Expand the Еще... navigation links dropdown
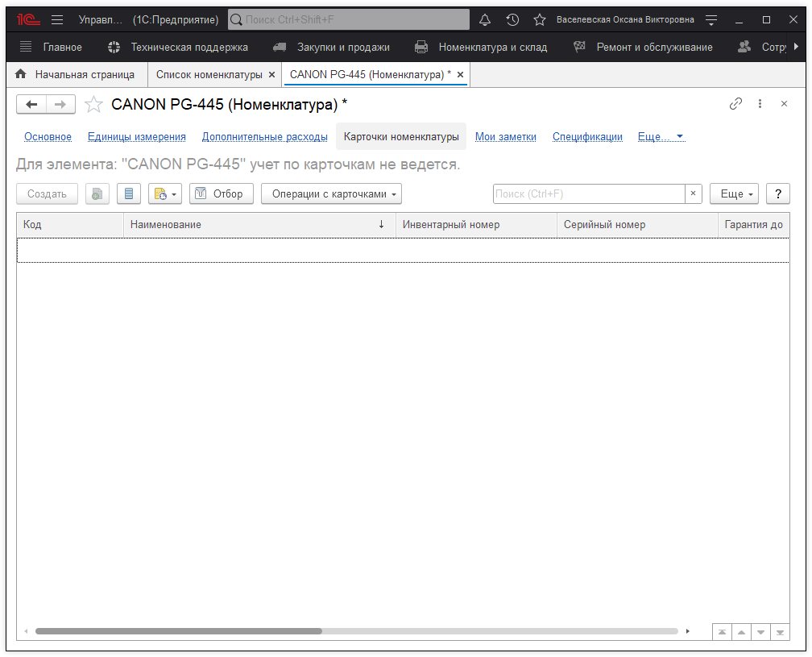 (661, 137)
